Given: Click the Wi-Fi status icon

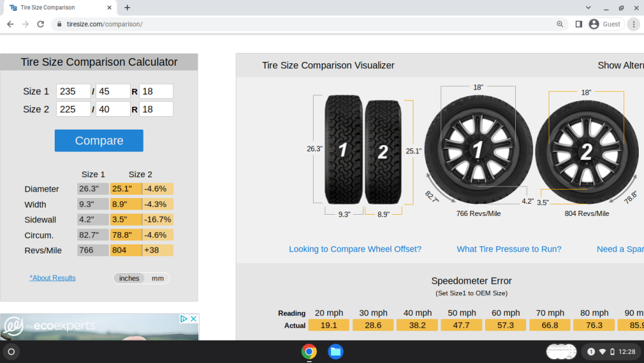Looking at the screenshot, I should (603, 352).
